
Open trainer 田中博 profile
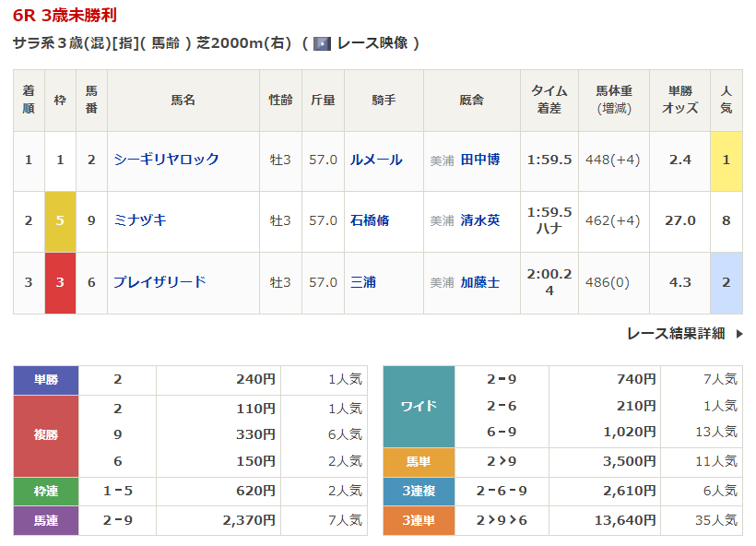pyautogui.click(x=480, y=160)
